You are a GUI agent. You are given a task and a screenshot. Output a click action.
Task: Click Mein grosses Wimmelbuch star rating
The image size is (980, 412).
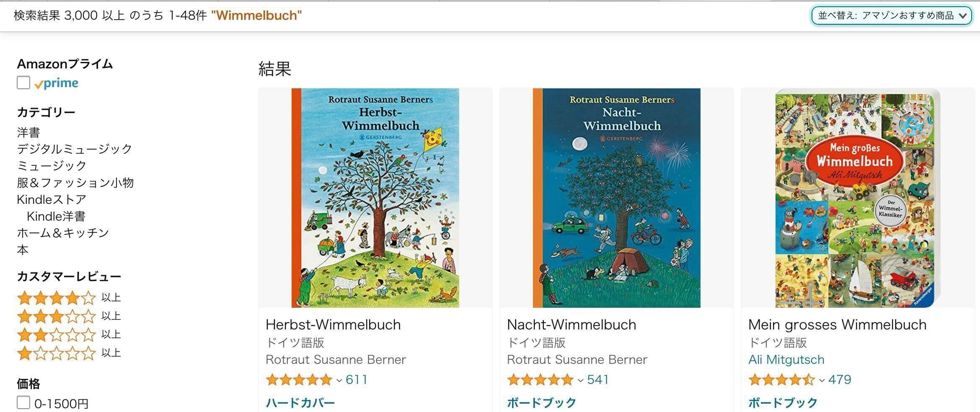click(x=781, y=380)
